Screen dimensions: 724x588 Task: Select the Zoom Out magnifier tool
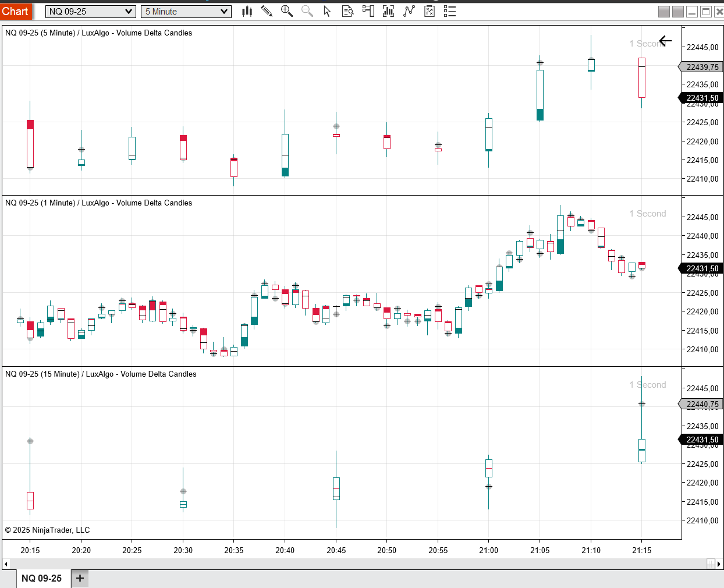click(x=307, y=11)
